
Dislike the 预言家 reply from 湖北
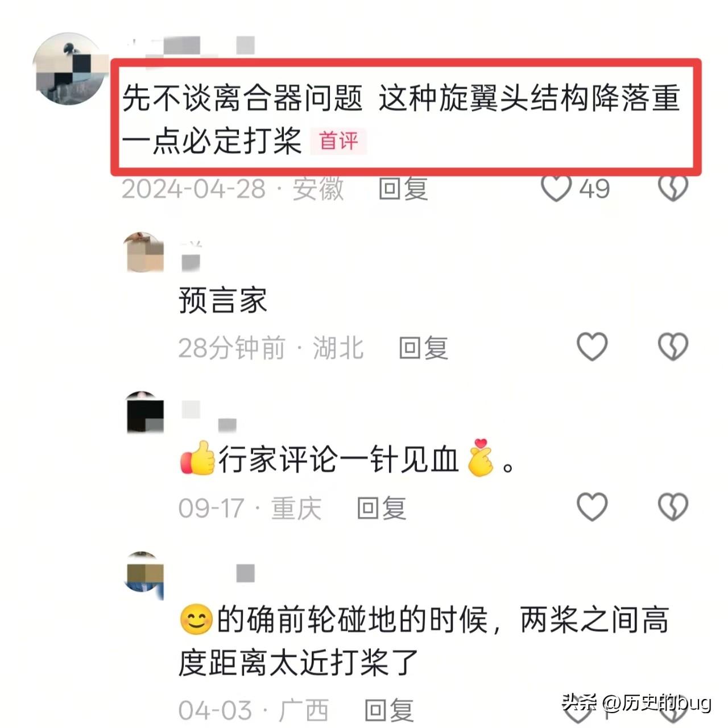coord(673,347)
